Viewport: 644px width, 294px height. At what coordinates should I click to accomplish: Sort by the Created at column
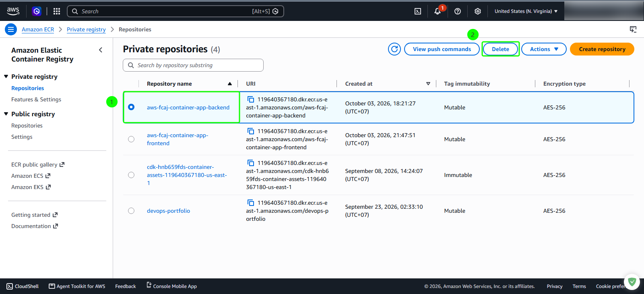pyautogui.click(x=428, y=84)
